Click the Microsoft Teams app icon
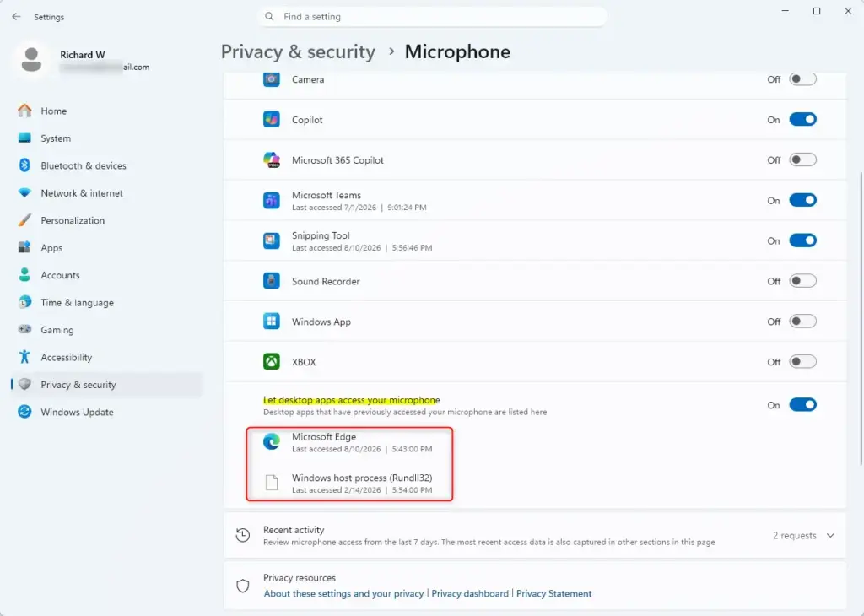 (x=271, y=201)
